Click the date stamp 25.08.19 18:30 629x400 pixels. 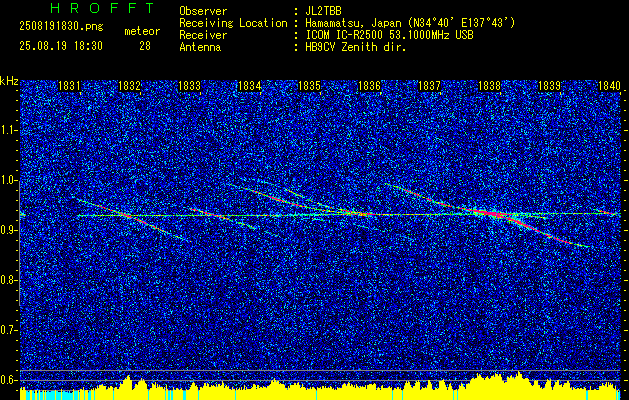(x=61, y=46)
